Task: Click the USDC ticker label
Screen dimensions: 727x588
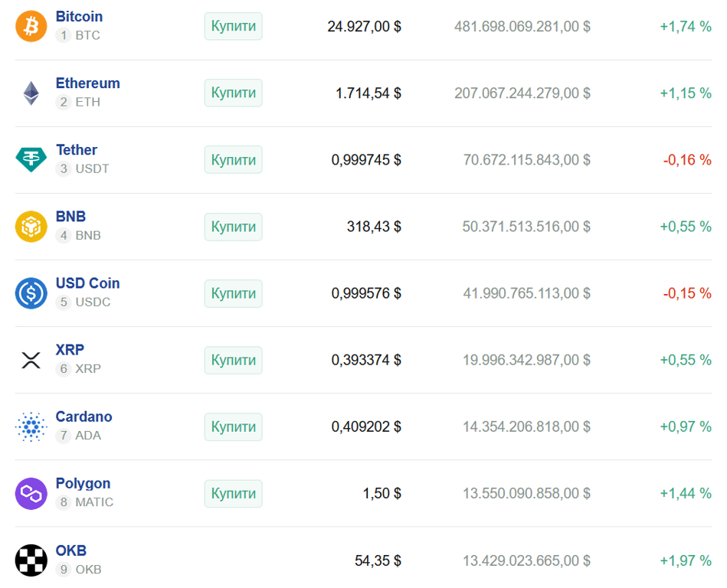Action: (93, 302)
